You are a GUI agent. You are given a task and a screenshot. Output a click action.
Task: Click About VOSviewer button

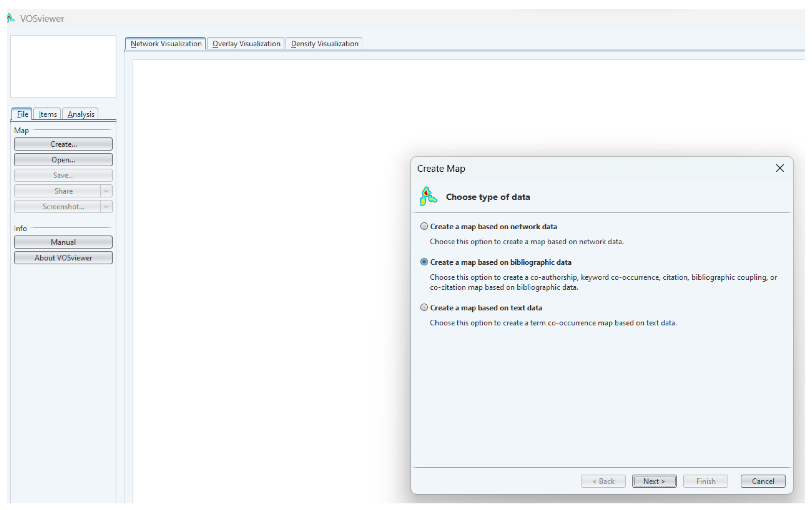pyautogui.click(x=63, y=258)
